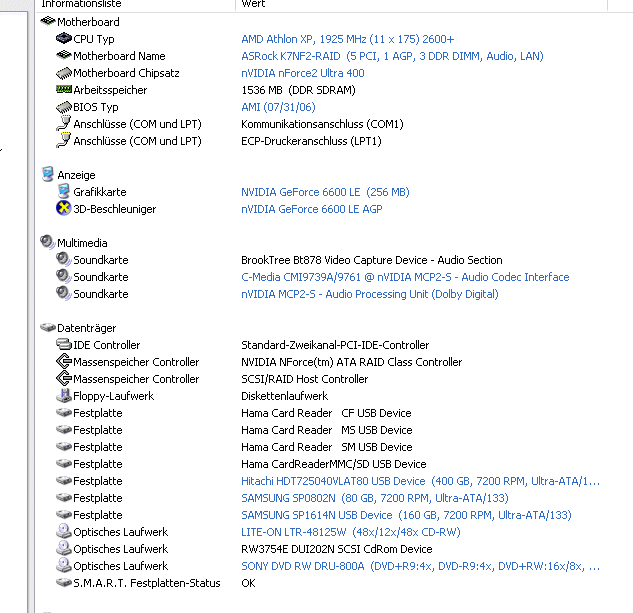Select Kommunikationsanschluss (COM1) value

[322, 124]
